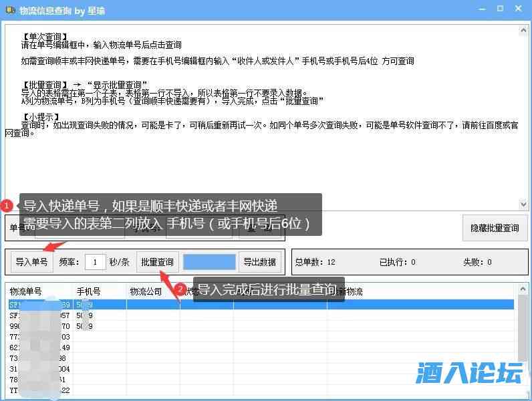Screen dimensions: 532x401
Task: Click the 【单次查询】 heading text
Action: pos(45,36)
